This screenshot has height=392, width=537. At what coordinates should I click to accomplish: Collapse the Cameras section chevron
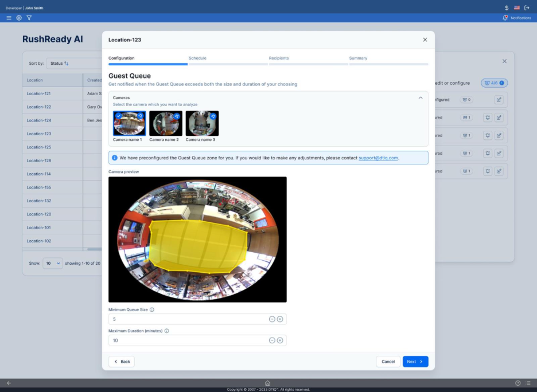pyautogui.click(x=421, y=98)
